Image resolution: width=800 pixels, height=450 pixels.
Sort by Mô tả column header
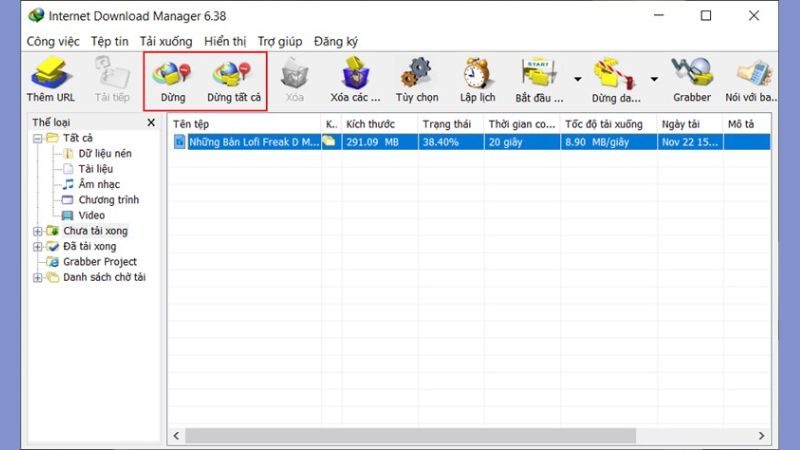coord(746,124)
